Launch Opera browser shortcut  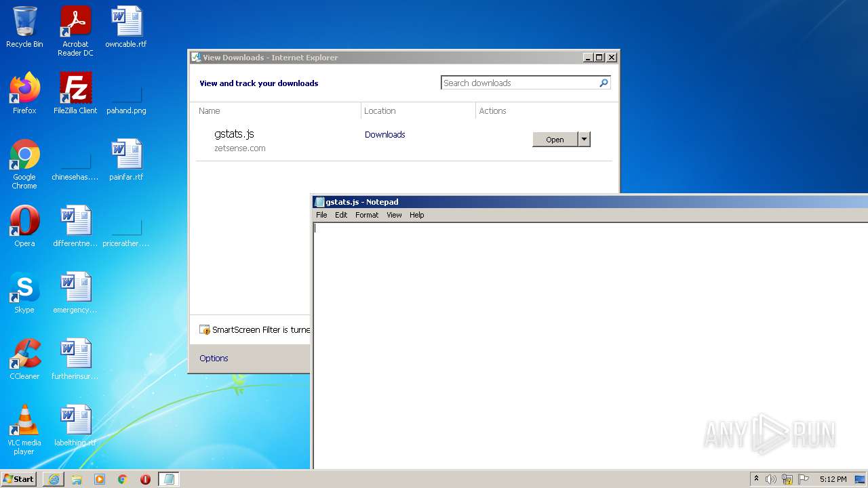(x=24, y=226)
